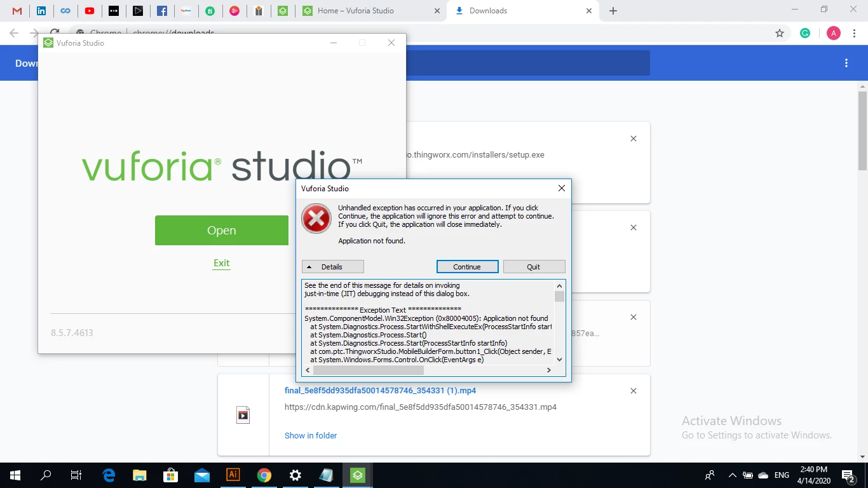
Task: Open File Explorer from the taskbar
Action: [x=140, y=475]
